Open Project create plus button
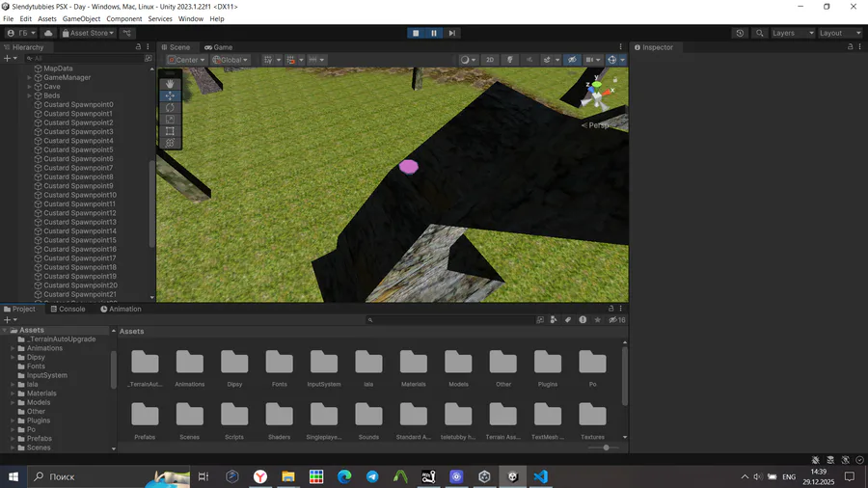 point(10,320)
